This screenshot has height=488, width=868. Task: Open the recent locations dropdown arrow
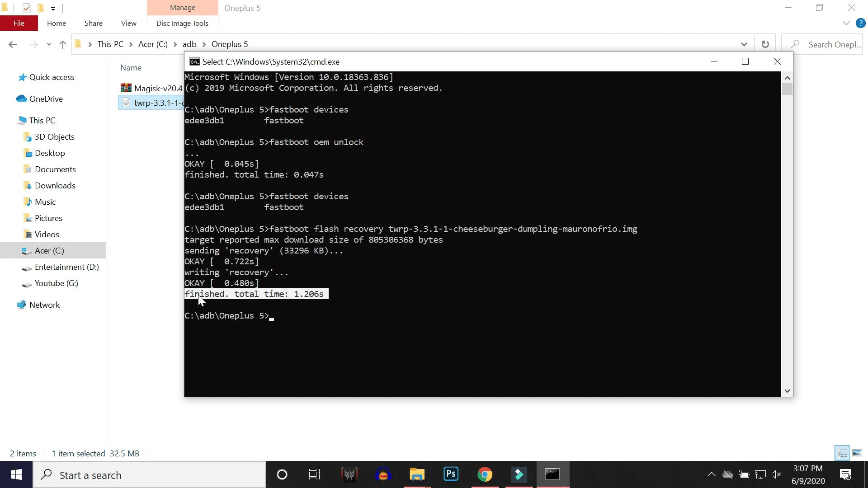(x=49, y=44)
